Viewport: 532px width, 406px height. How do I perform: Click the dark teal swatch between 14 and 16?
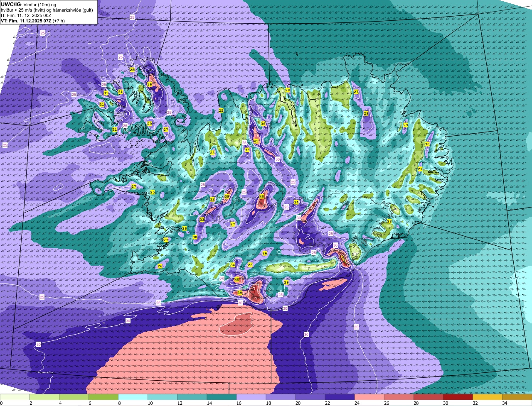tap(222, 397)
